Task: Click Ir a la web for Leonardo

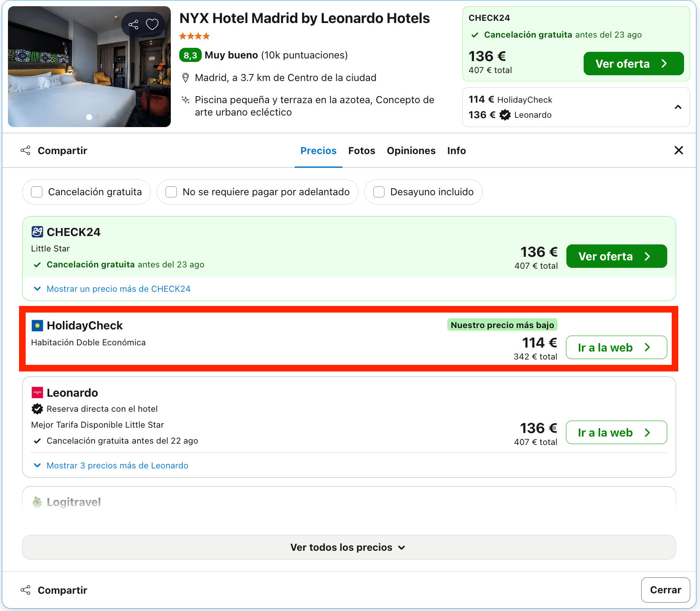Action: (x=616, y=433)
